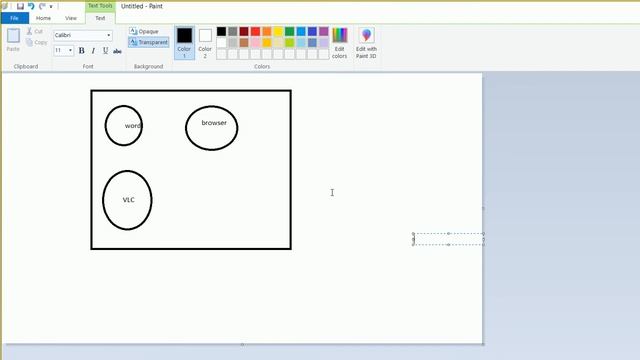Select the Text ribbon tab

click(100, 18)
